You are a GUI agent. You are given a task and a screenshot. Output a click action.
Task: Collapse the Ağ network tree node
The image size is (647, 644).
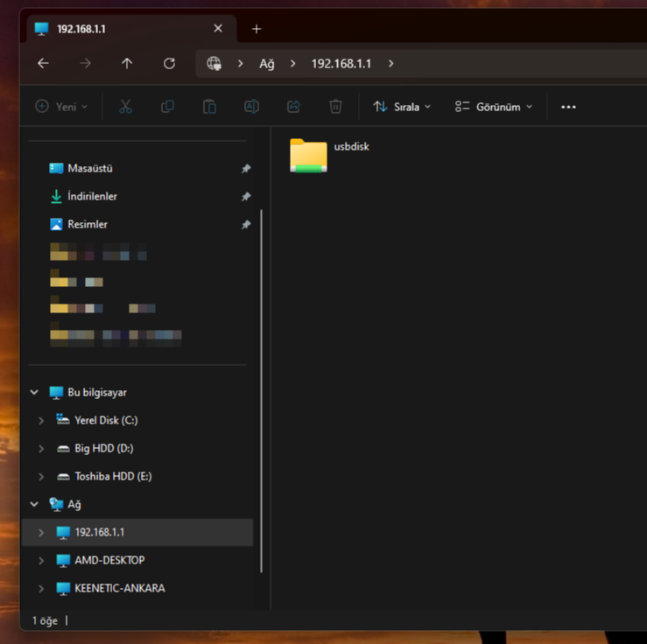tap(34, 504)
